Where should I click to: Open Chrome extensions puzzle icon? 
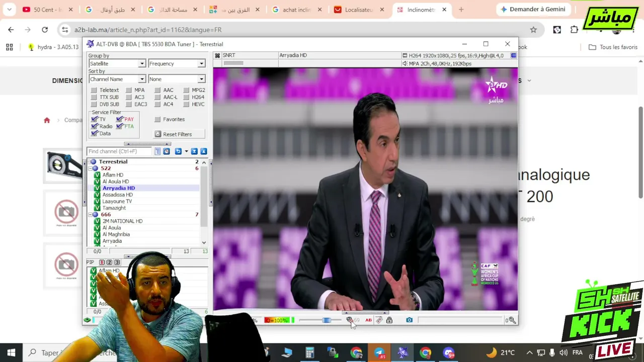[x=574, y=30]
